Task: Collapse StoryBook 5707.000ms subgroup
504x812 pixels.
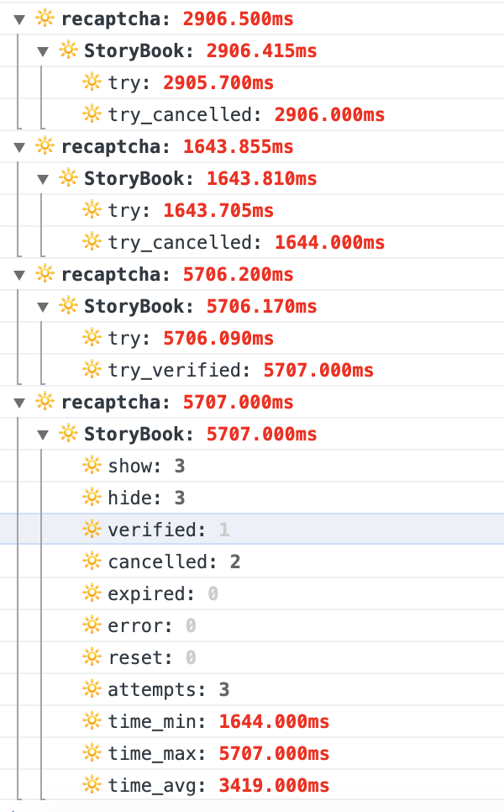Action: 44,435
